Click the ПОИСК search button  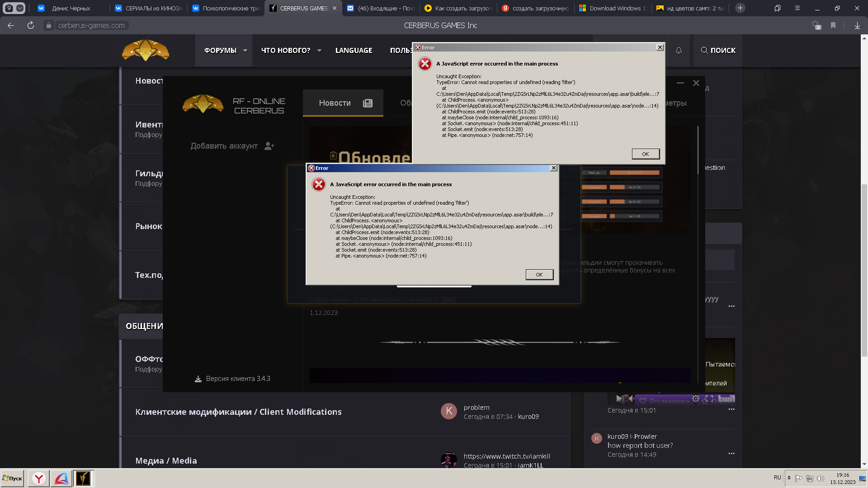tap(718, 51)
